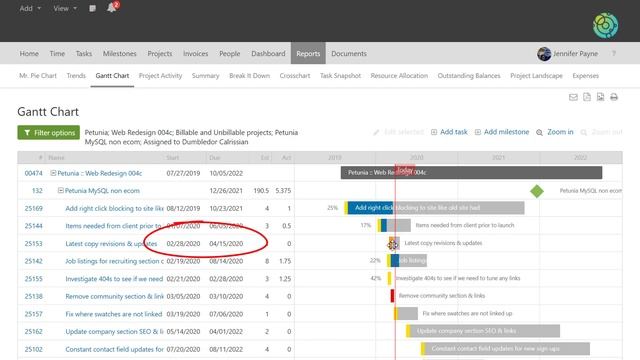Open the Dashboard tab
This screenshot has height=360, width=640.
(268, 53)
